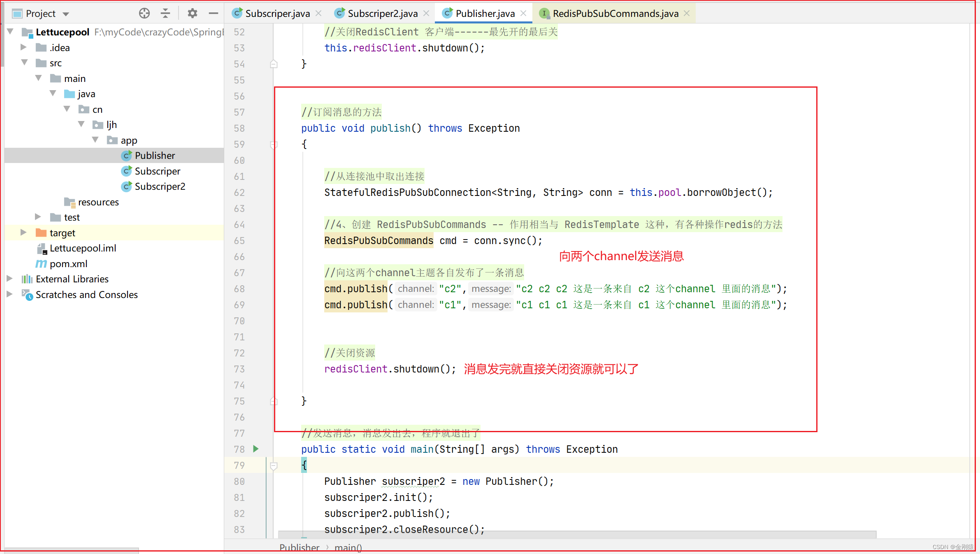The width and height of the screenshot is (980, 554).
Task: Click the "c2" channel argument
Action: 450,289
